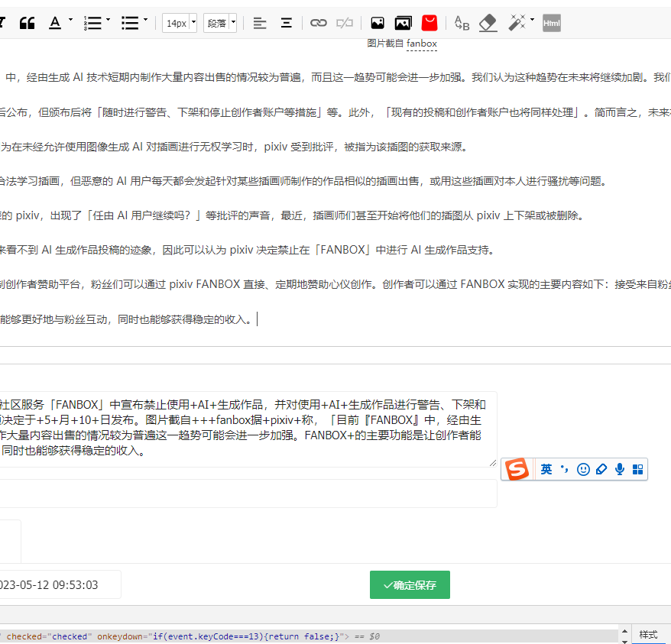Click the font color letter A icon

[x=55, y=23]
